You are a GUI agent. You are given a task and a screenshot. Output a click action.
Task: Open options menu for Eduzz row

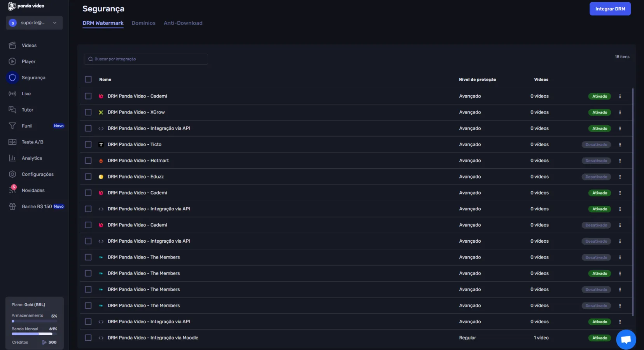tap(620, 177)
